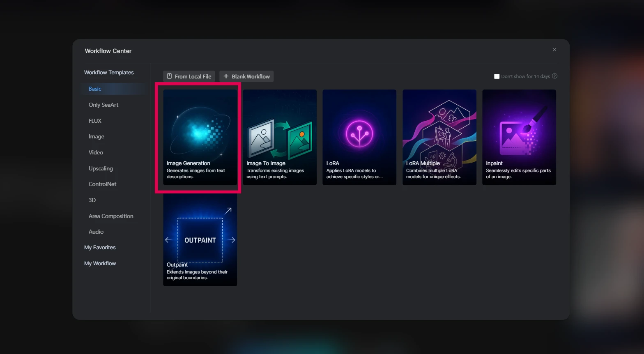Open the Upscaling category
The height and width of the screenshot is (354, 644).
tap(101, 168)
